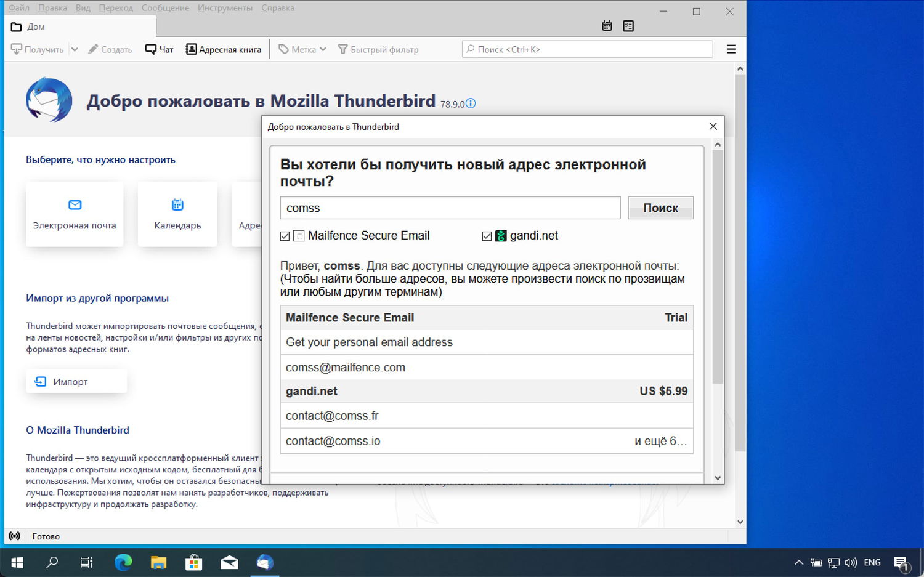The width and height of the screenshot is (924, 577).
Task: Click the Получить get messages button
Action: pos(38,49)
